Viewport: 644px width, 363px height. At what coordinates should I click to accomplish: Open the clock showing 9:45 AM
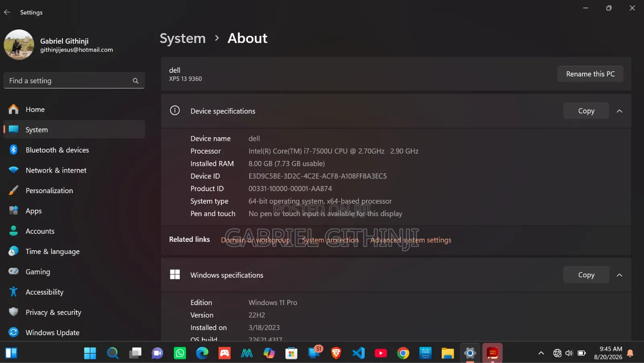[608, 353]
